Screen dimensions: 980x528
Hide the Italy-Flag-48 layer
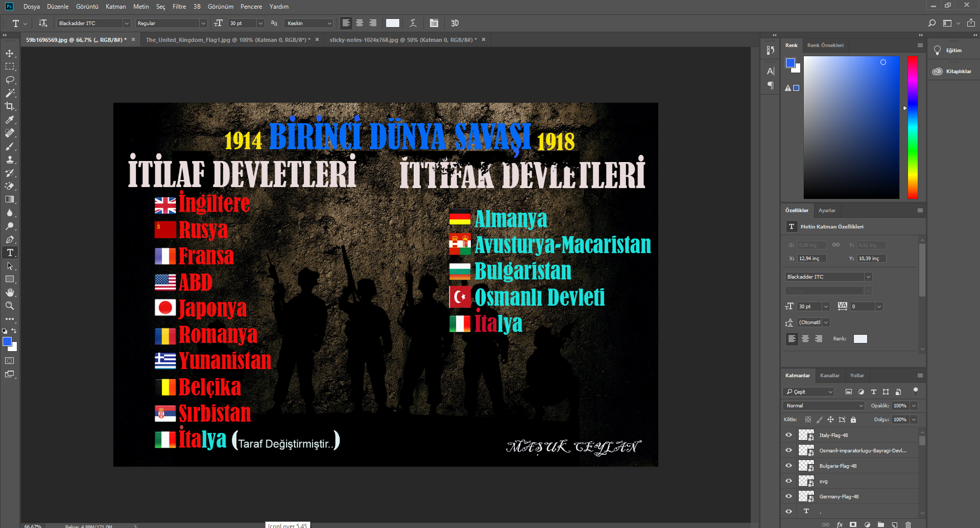(788, 435)
